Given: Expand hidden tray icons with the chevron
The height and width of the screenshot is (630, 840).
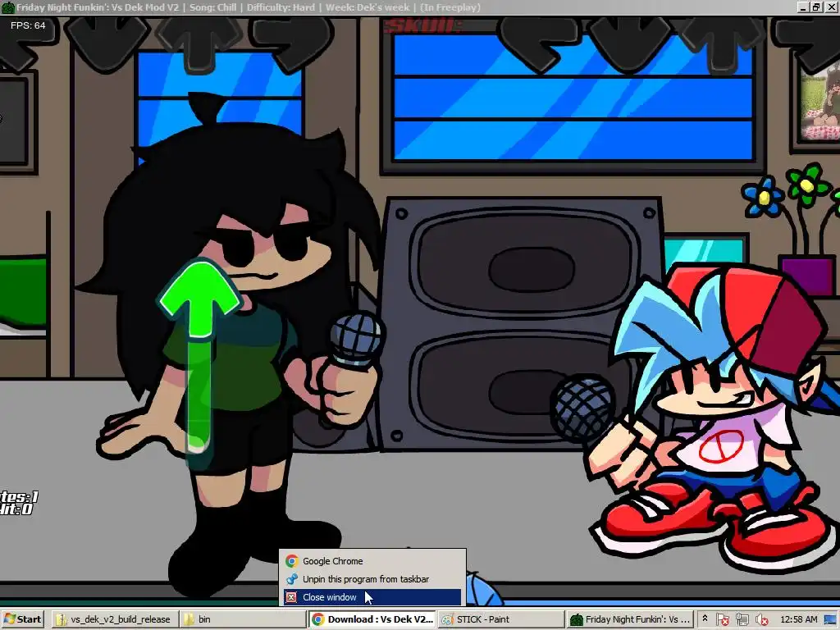Looking at the screenshot, I should [x=705, y=619].
